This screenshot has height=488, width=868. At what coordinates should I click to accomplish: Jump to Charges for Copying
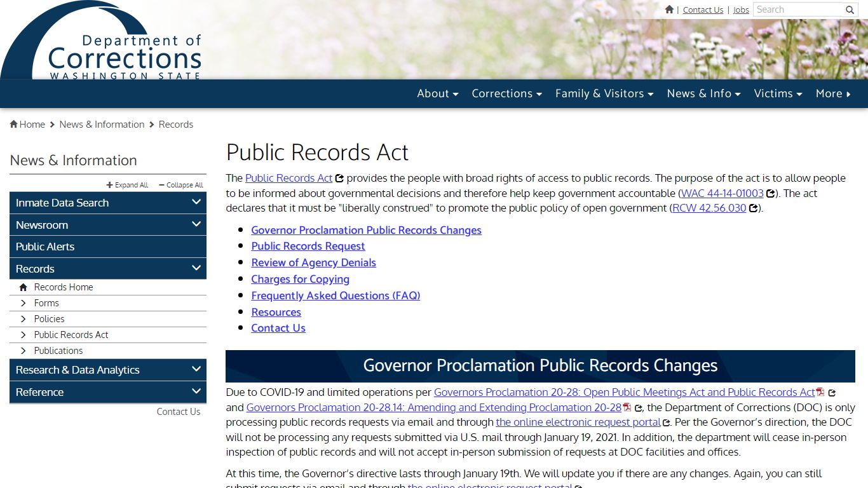point(300,279)
